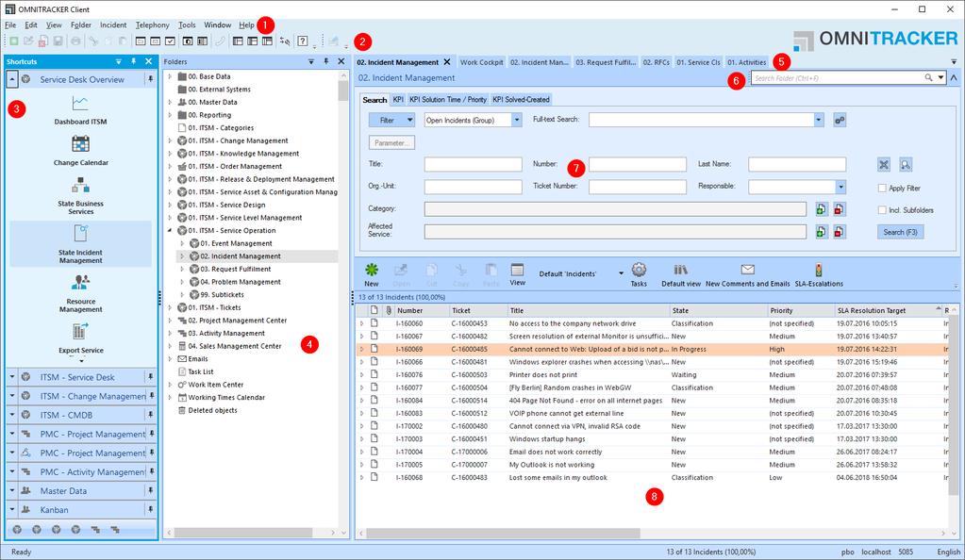
Task: Expand the ITSM - Service Desk shortcut group
Action: pyautogui.click(x=12, y=377)
